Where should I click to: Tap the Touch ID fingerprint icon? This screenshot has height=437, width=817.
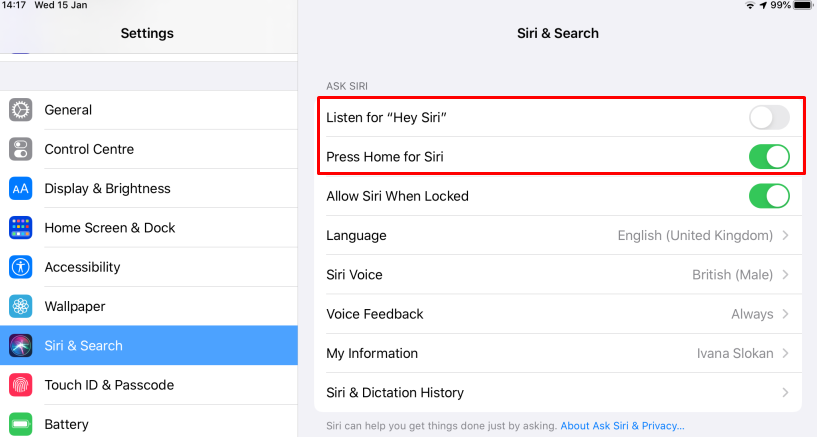[21, 385]
